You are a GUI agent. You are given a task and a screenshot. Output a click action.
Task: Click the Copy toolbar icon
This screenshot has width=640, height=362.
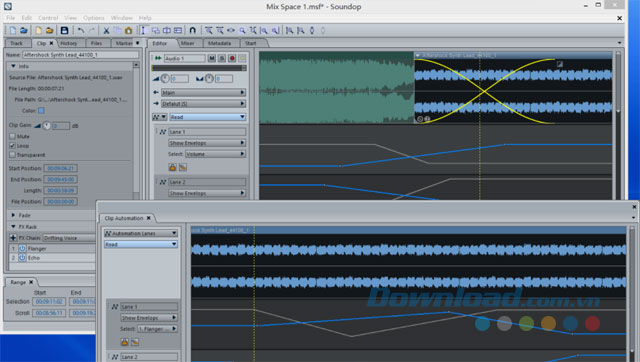click(x=118, y=31)
